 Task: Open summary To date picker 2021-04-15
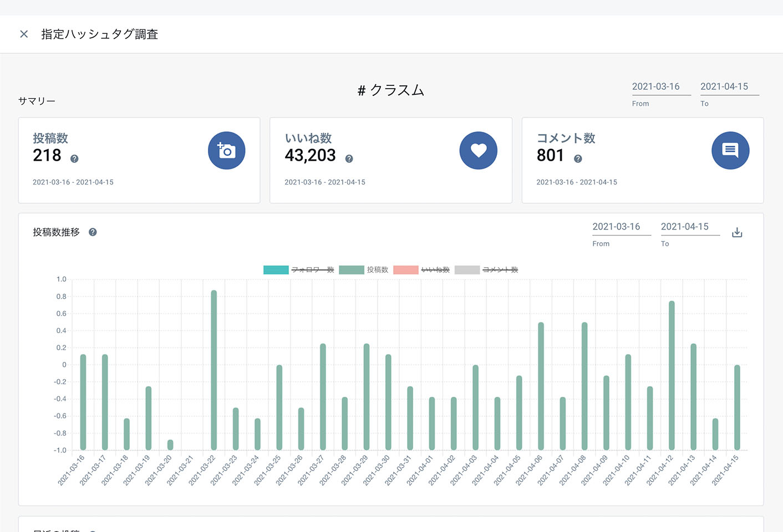click(729, 87)
